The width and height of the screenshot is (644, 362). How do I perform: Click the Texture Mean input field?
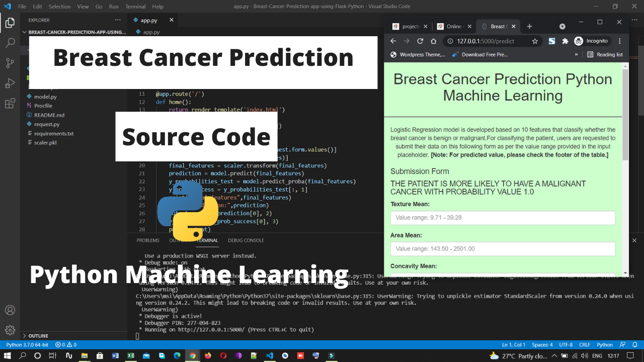[x=503, y=218]
